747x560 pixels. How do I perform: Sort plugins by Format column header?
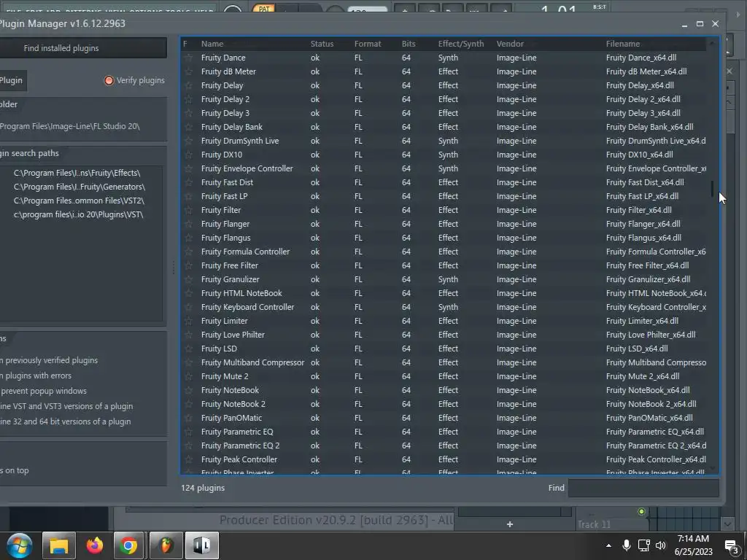point(368,44)
